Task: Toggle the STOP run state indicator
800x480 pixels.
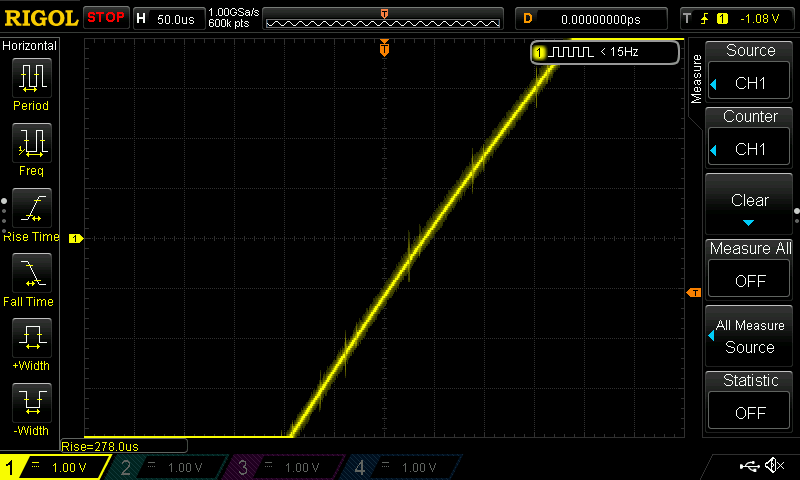Action: 106,18
